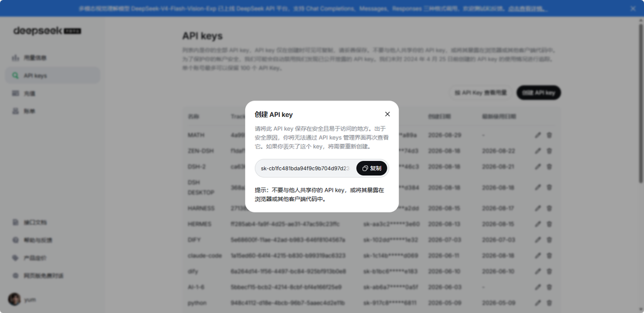Screen dimensions: 644x313
Task: Click key value sk-aa3c2******3e60
Action: 391,224
